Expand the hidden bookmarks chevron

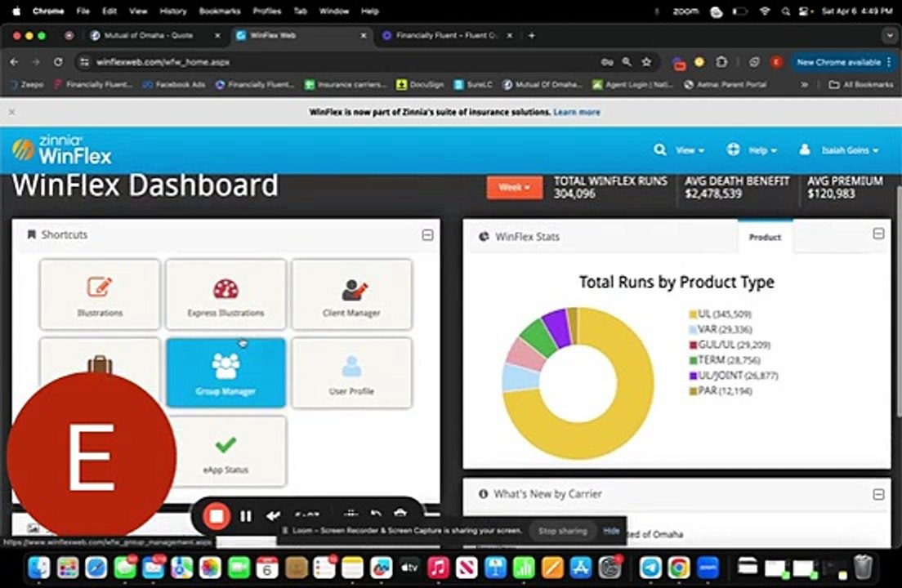(804, 84)
